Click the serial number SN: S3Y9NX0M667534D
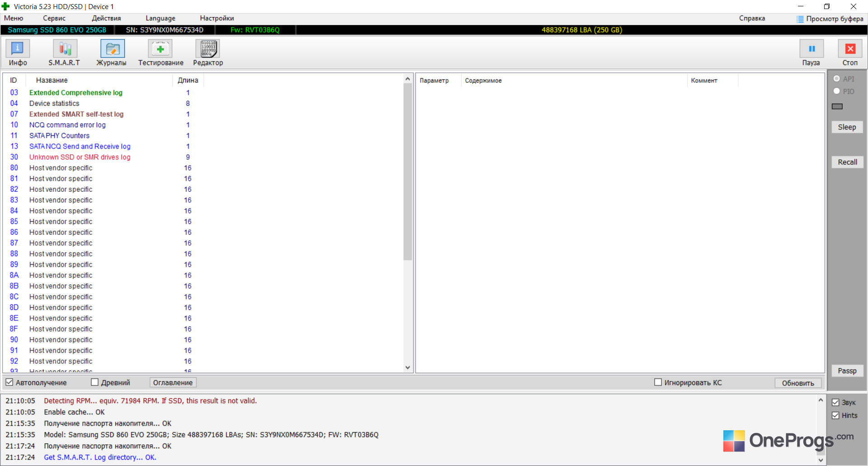 165,30
